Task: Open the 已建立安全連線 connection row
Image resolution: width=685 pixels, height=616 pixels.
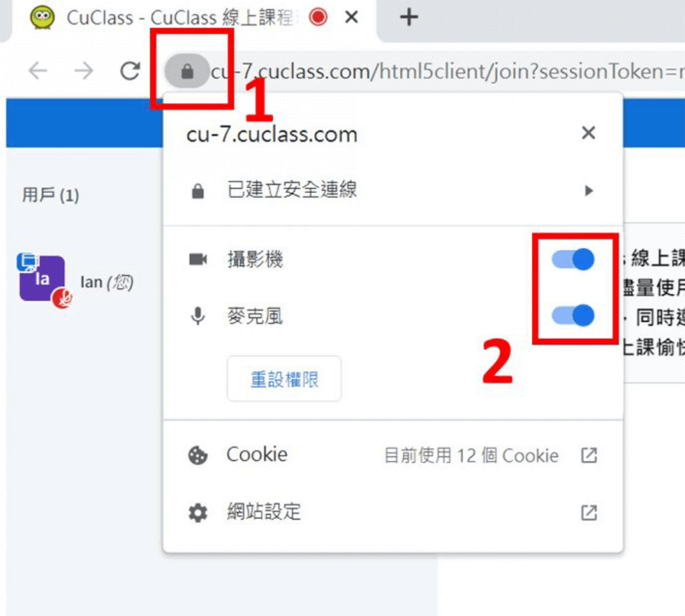Action: pyautogui.click(x=393, y=190)
